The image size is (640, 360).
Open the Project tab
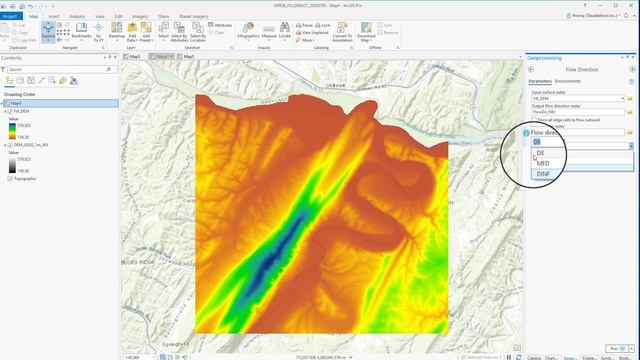[11, 16]
